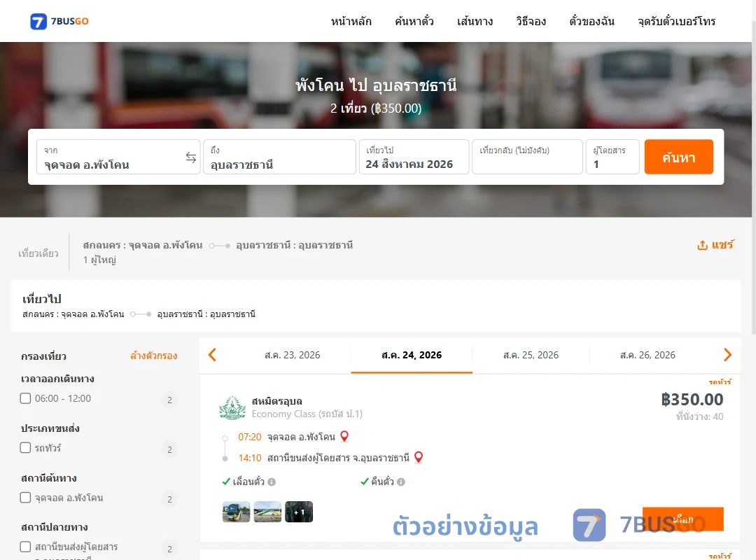The image size is (756, 560).
Task: Click the สหมิตรอุบล operator logo
Action: click(232, 407)
